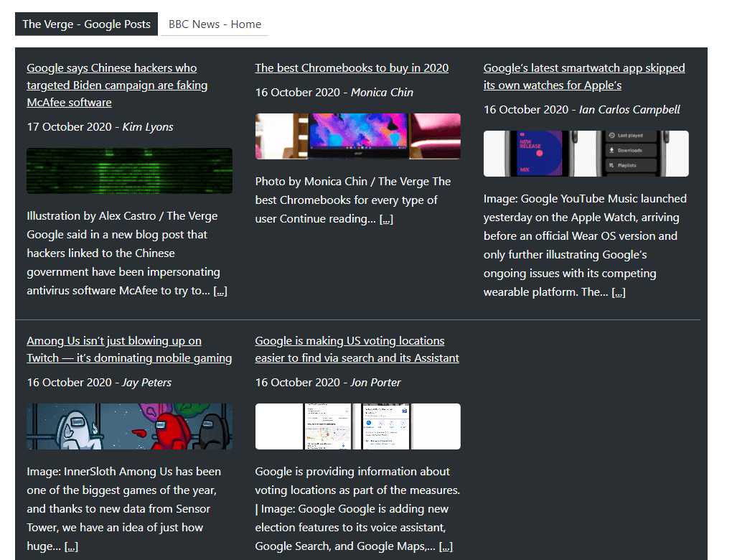Click the author name Kim Lyons

click(x=148, y=127)
